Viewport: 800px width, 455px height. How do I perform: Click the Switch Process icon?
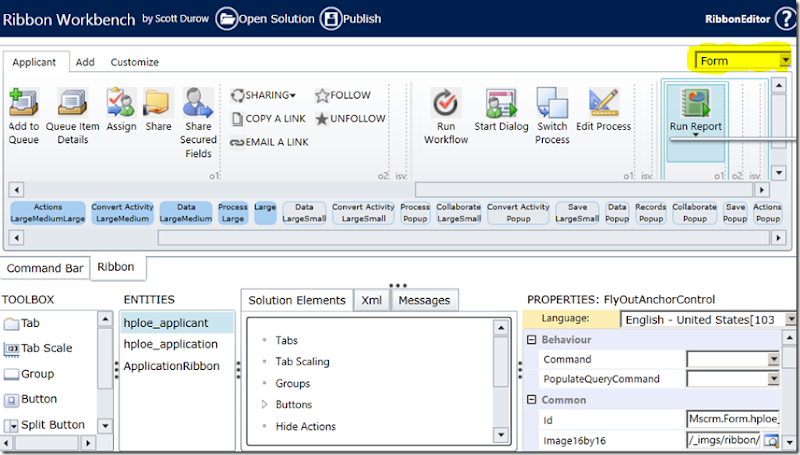point(552,103)
